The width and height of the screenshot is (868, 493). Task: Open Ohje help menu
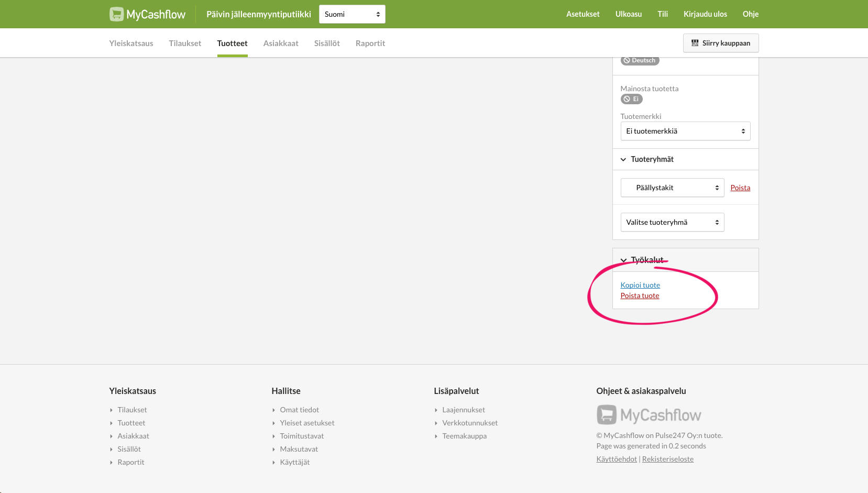[750, 14]
